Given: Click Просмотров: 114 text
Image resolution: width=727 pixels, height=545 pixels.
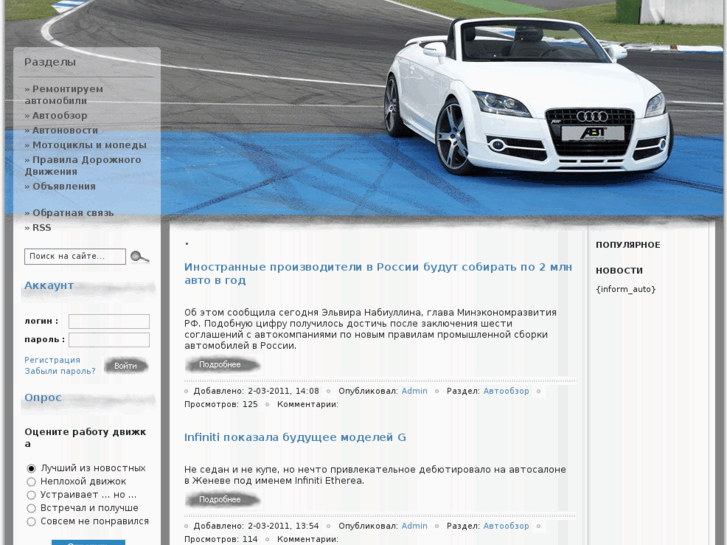Looking at the screenshot, I should [x=221, y=539].
